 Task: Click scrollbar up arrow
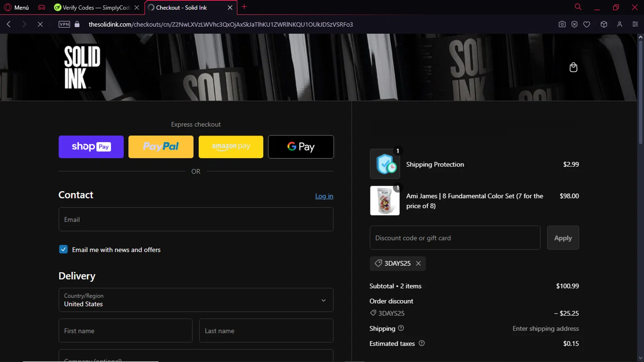(x=640, y=37)
